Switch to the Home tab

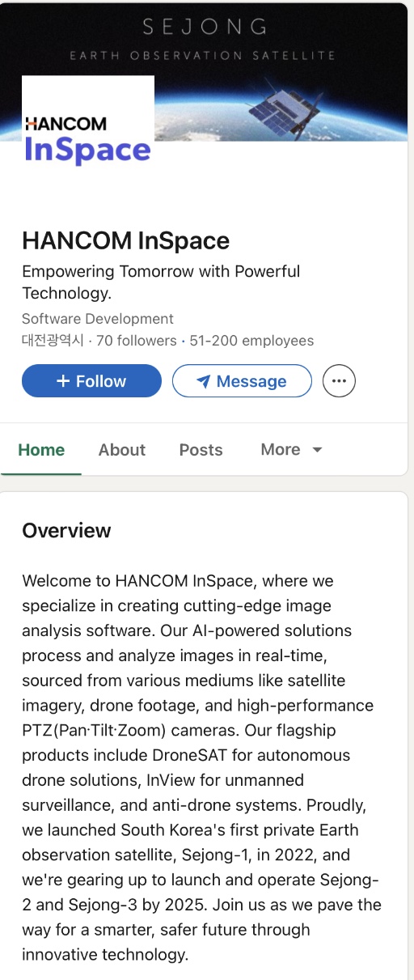(41, 450)
